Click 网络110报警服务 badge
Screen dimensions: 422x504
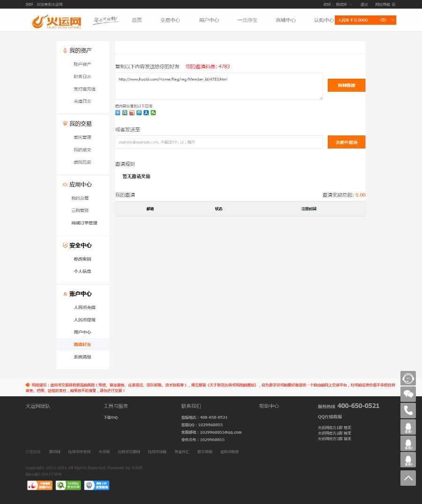point(97,485)
